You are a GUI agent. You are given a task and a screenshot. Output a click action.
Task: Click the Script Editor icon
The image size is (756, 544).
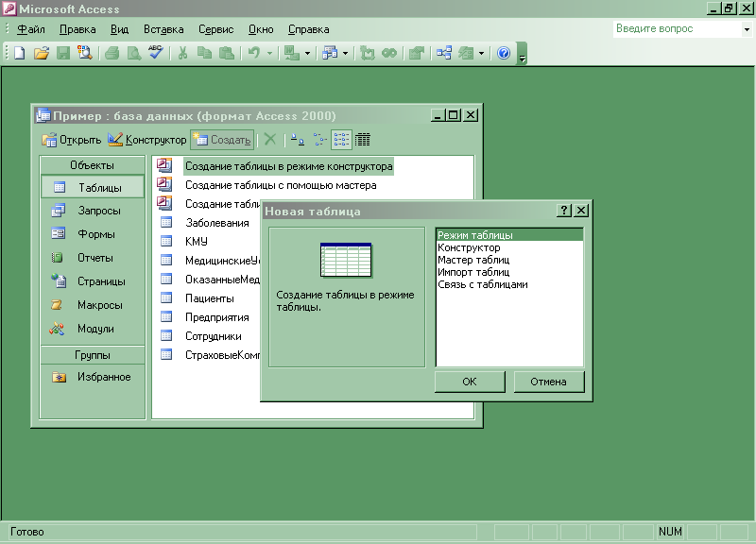pos(389,53)
